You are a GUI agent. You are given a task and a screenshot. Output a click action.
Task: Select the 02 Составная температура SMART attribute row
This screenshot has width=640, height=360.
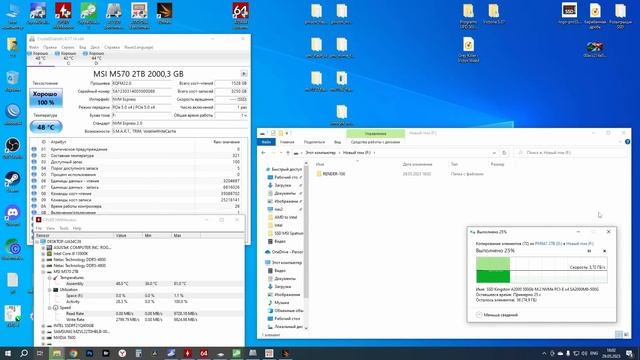tap(137, 156)
